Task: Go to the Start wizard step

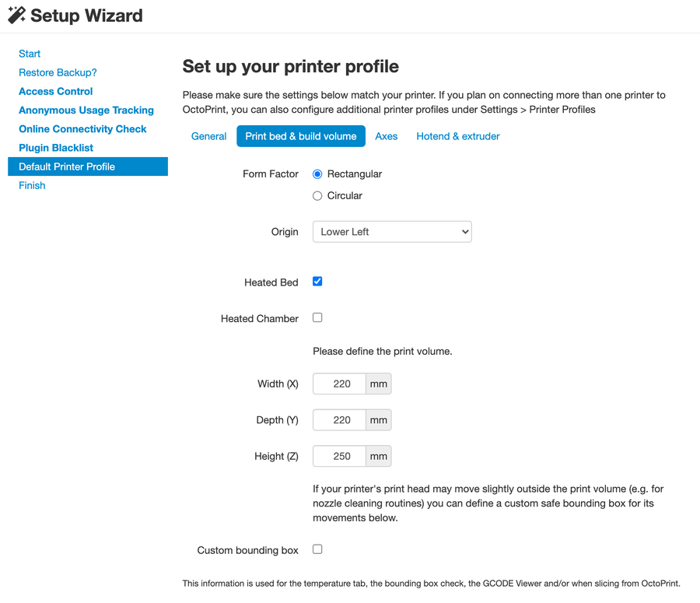Action: click(x=30, y=54)
